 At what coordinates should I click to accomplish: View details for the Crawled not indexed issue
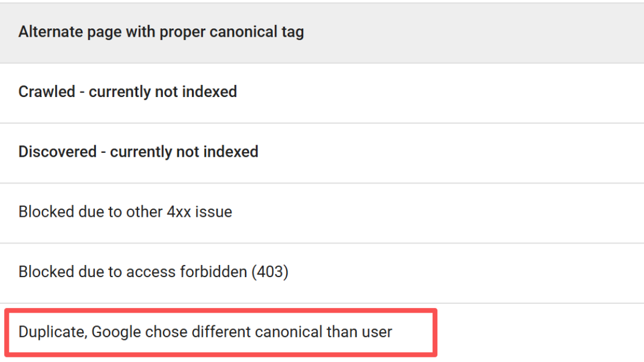pyautogui.click(x=322, y=93)
